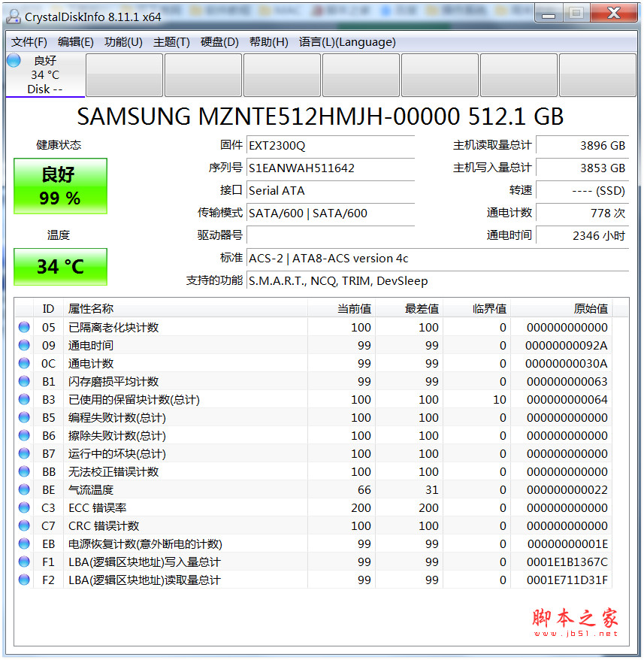Image resolution: width=644 pixels, height=660 pixels.
Task: Click rotation rate value ---- (SSD)
Action: [582, 191]
